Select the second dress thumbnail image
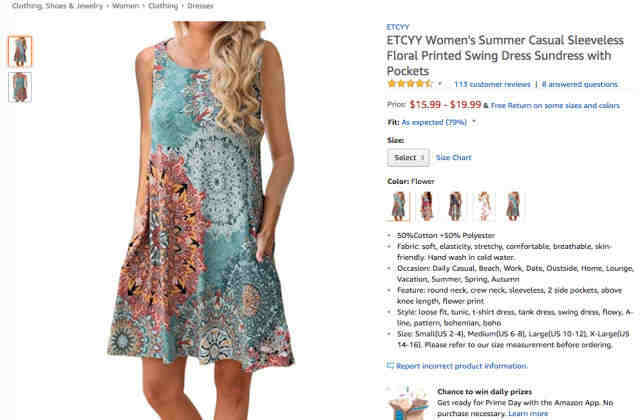This screenshot has width=640, height=420. (x=20, y=87)
